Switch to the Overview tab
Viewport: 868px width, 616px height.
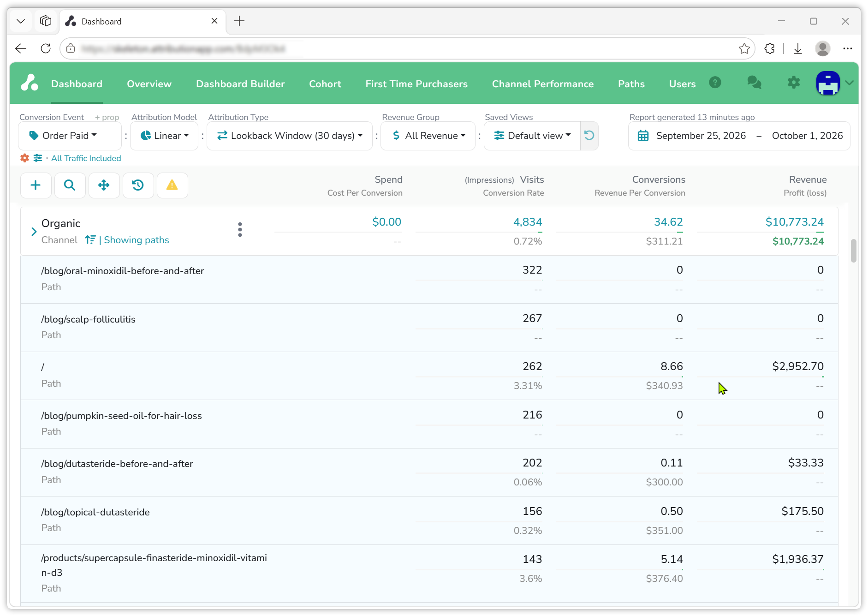coord(149,84)
